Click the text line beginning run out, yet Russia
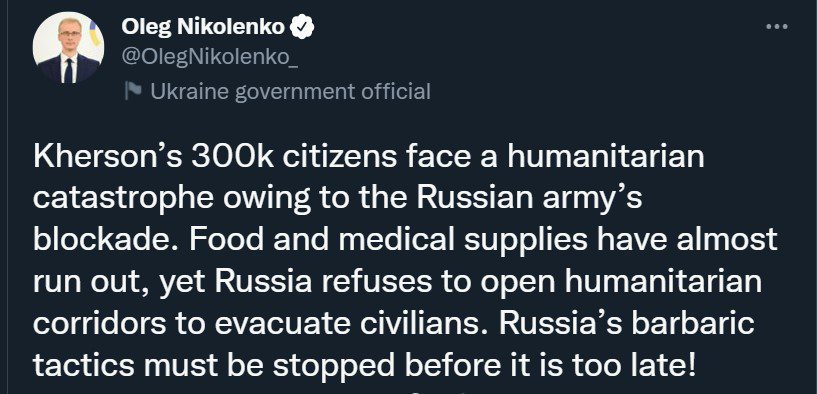Viewport: 817px width, 394px height. tap(398, 282)
